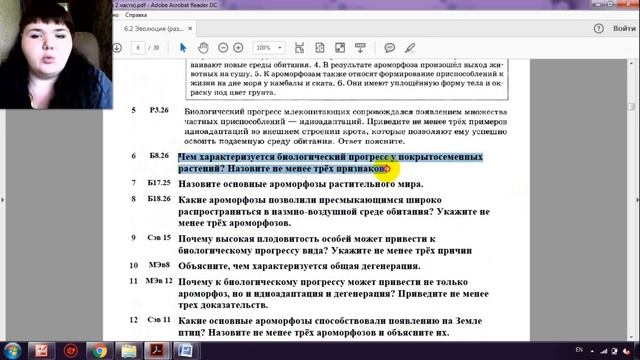
Task: Click the code label 'МЭв 12'
Action: click(x=159, y=281)
